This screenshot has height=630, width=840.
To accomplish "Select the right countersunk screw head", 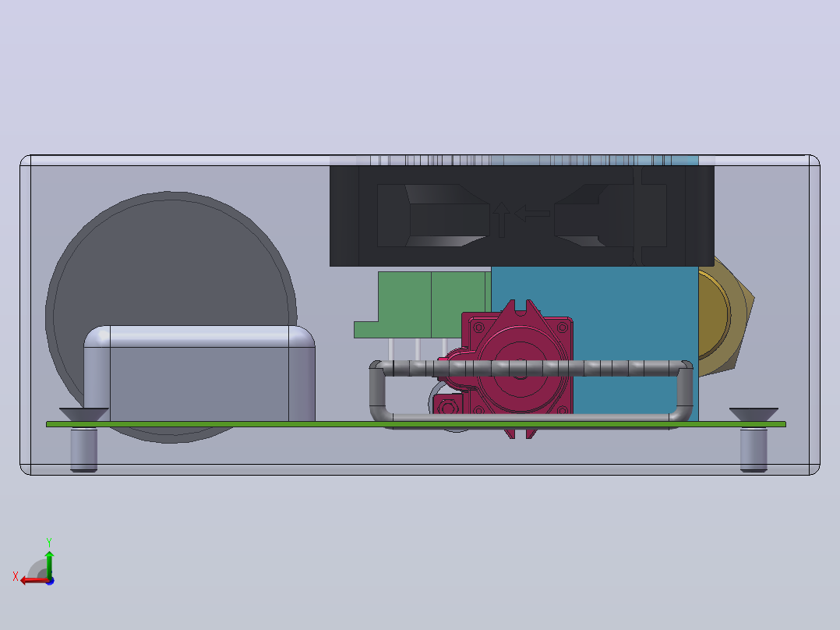I will coord(754,415).
